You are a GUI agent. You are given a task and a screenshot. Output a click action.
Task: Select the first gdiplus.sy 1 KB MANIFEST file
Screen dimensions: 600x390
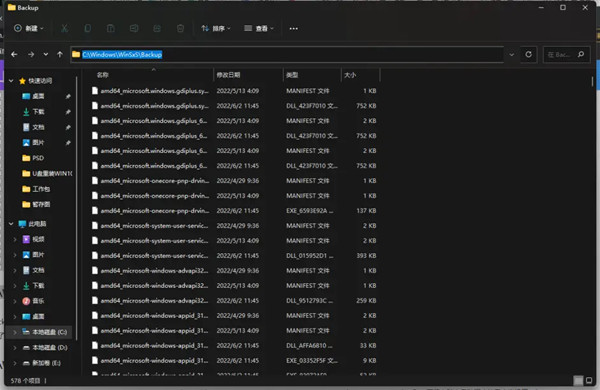(234, 91)
